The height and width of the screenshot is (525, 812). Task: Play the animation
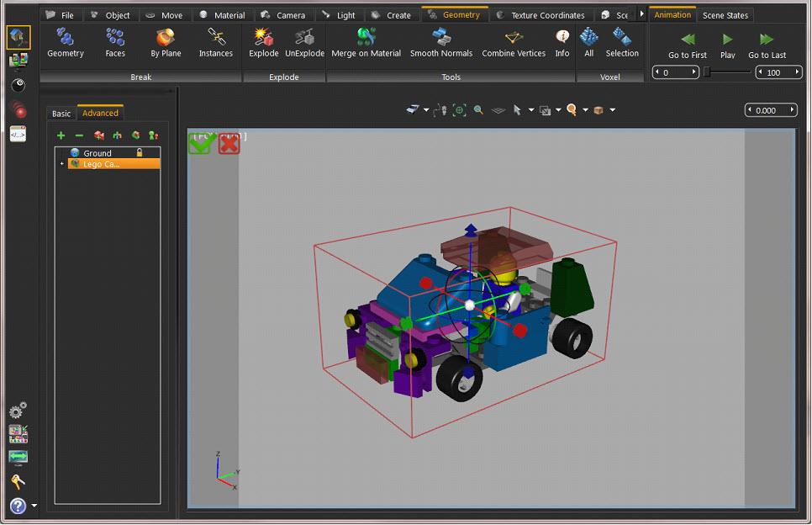point(728,46)
